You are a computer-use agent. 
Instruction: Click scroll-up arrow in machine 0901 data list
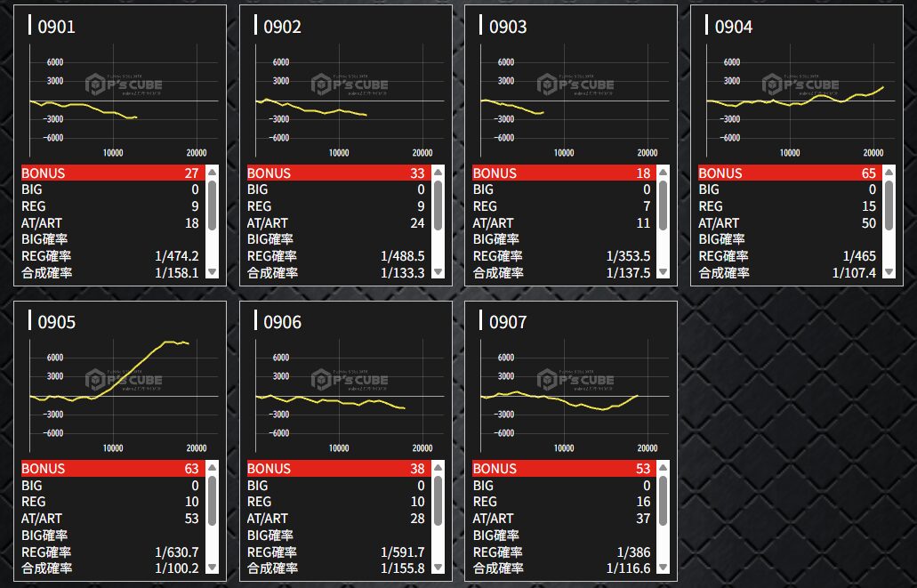pos(213,172)
